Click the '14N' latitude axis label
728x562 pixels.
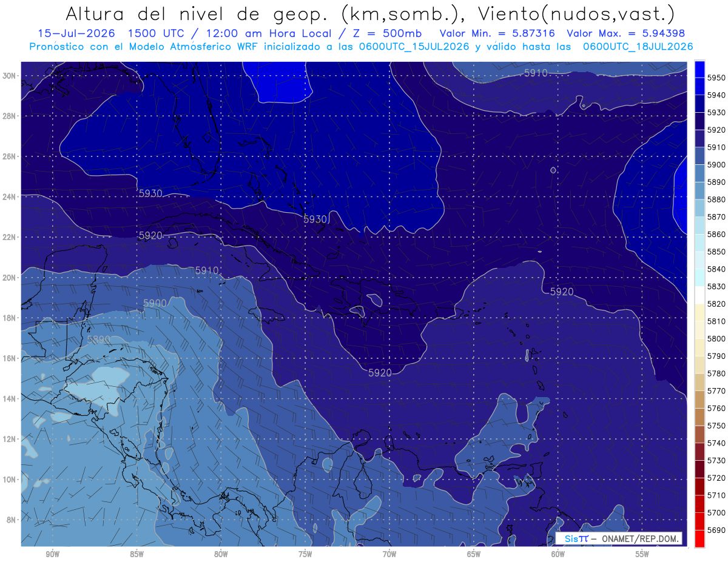9,398
